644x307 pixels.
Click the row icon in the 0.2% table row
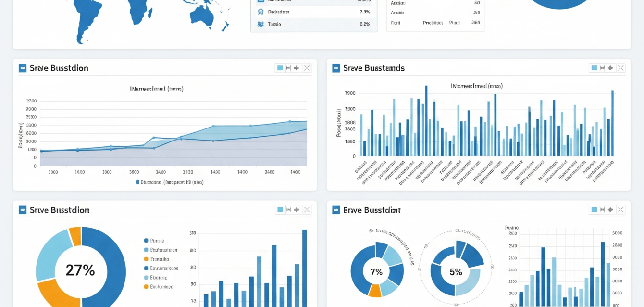(260, 24)
